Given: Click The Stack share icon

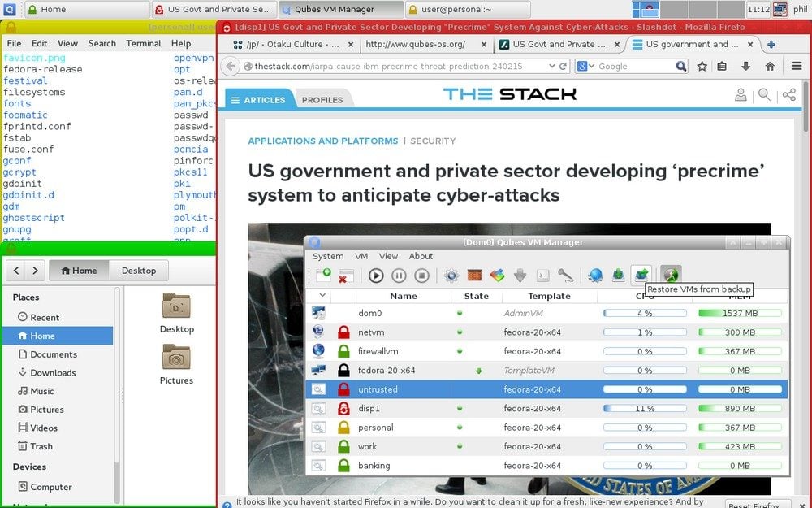Looking at the screenshot, I should coord(789,95).
